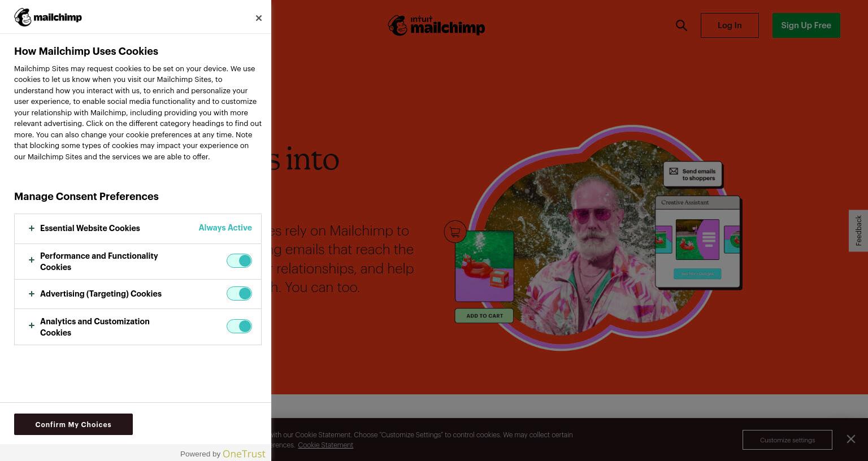The height and width of the screenshot is (461, 868).
Task: Open the Cookie Statement link
Action: pyautogui.click(x=325, y=445)
